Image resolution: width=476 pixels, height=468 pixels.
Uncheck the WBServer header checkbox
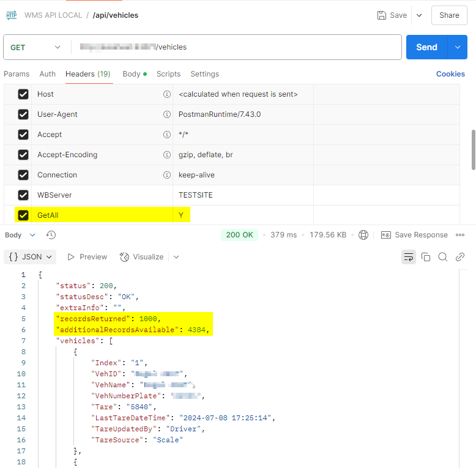[23, 195]
